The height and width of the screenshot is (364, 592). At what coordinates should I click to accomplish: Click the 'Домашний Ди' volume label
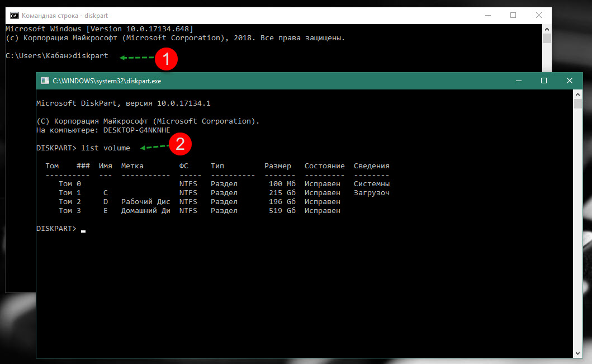tap(146, 211)
